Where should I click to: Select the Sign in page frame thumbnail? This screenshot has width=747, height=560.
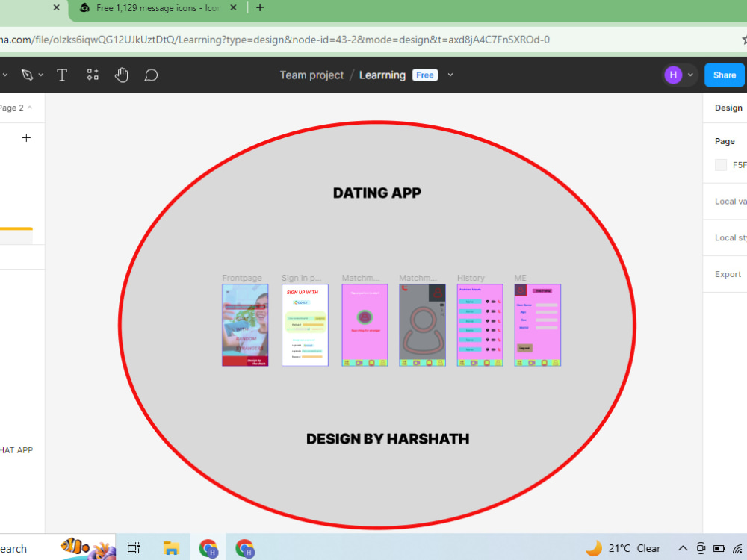coord(305,326)
